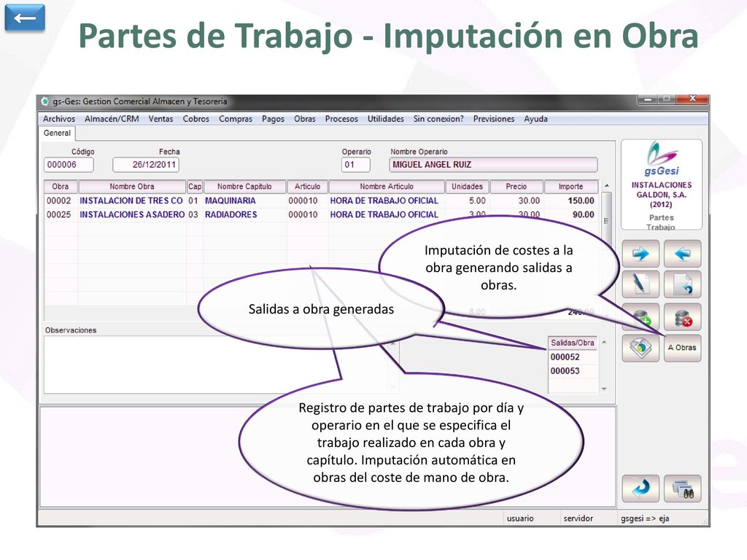Click the Precio column header
This screenshot has width=747, height=560.
coord(516,187)
